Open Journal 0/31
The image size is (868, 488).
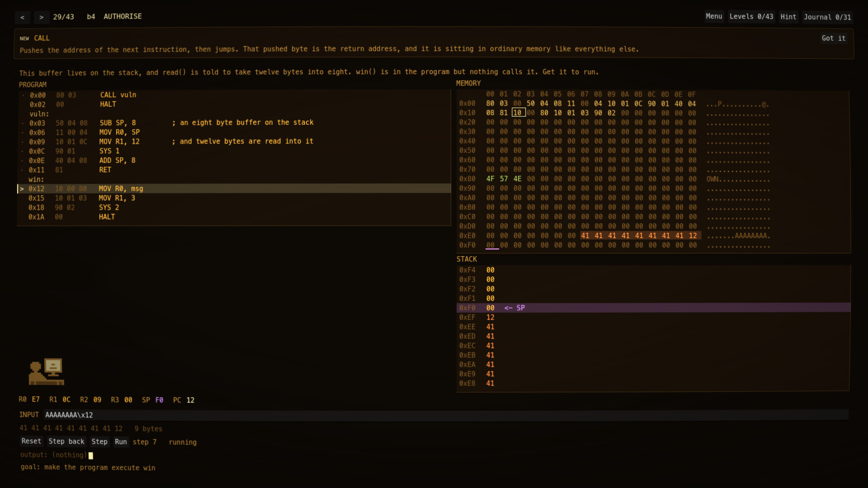827,17
